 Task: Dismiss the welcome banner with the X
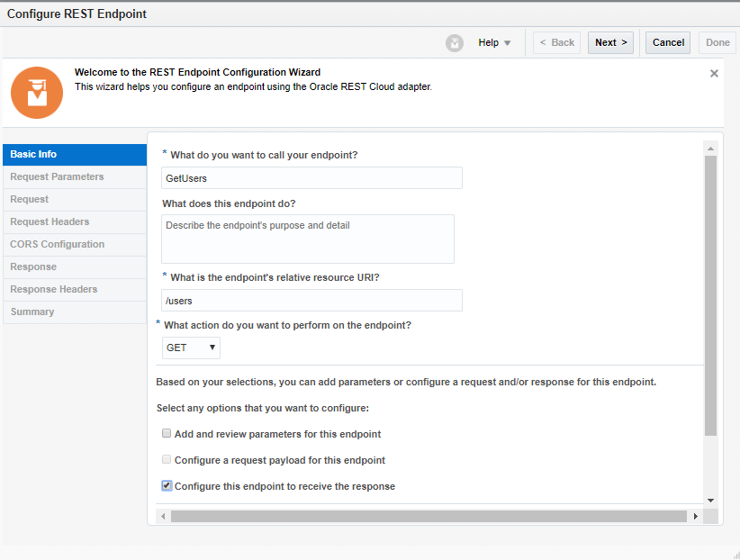tap(714, 74)
